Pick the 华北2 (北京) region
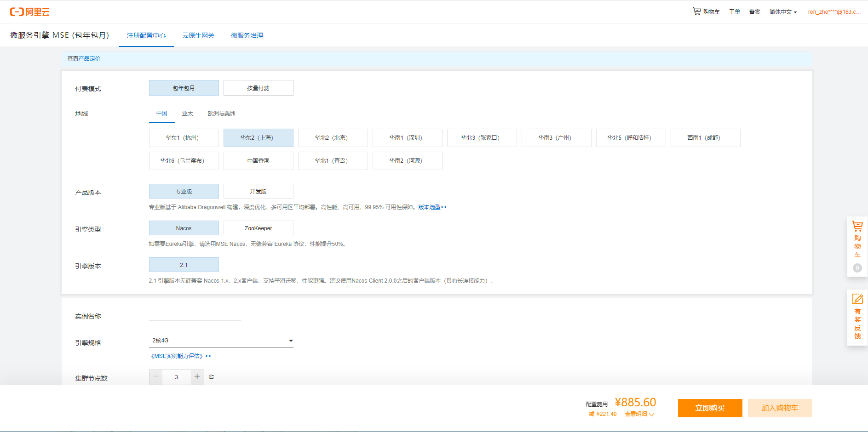This screenshot has height=432, width=868. [333, 138]
